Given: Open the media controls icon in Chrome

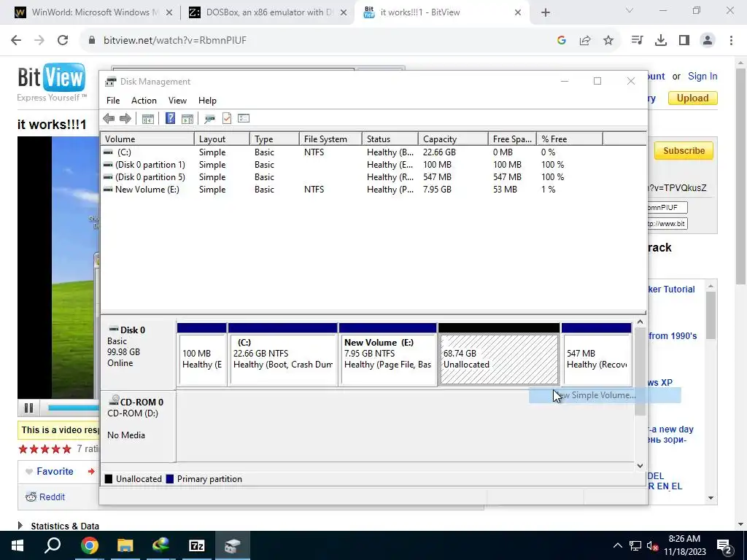Looking at the screenshot, I should tap(637, 41).
